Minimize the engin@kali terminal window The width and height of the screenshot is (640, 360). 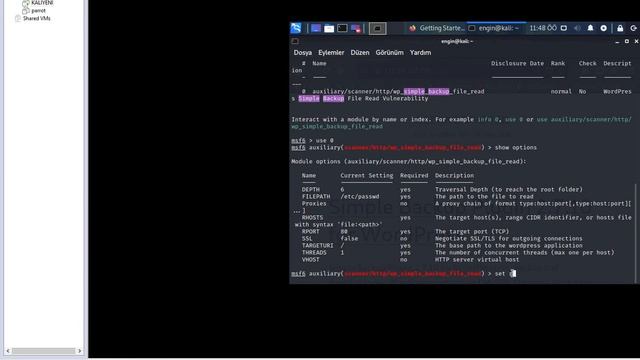[x=617, y=42]
